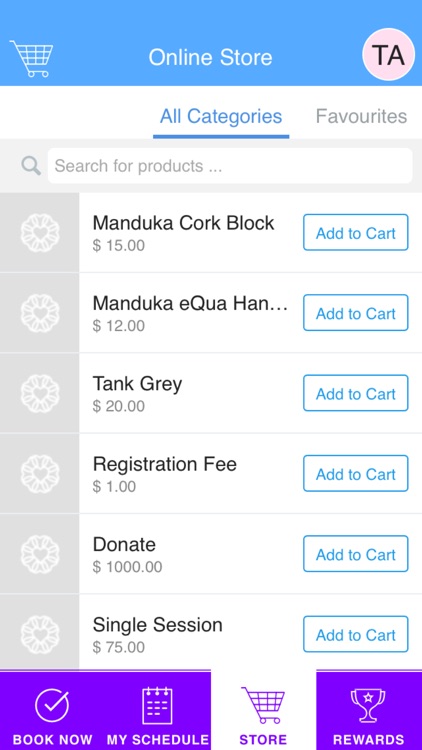Add Registration Fee to cart
Image resolution: width=422 pixels, height=750 pixels.
pos(355,474)
